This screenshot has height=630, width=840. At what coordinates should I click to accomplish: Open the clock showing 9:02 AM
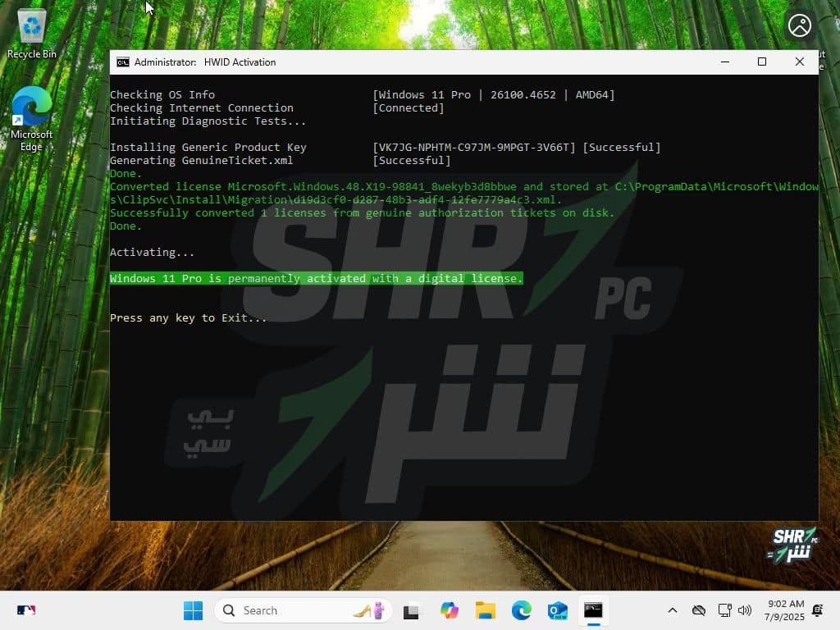tap(784, 610)
